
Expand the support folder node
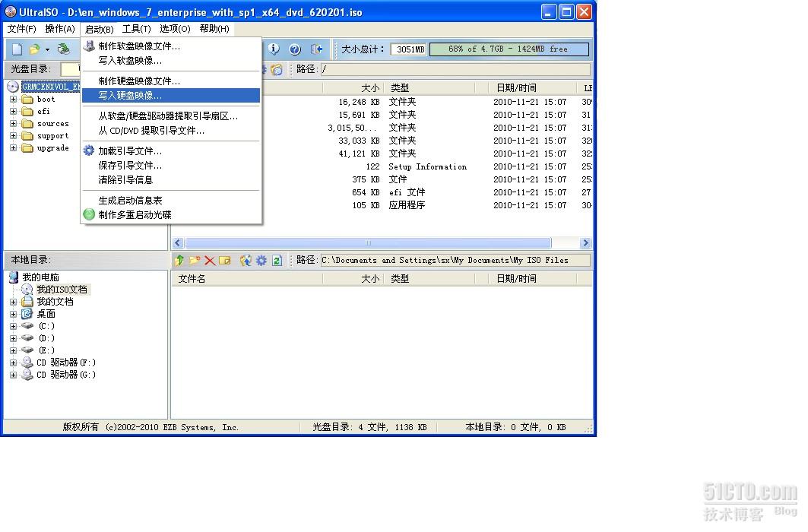point(14,136)
